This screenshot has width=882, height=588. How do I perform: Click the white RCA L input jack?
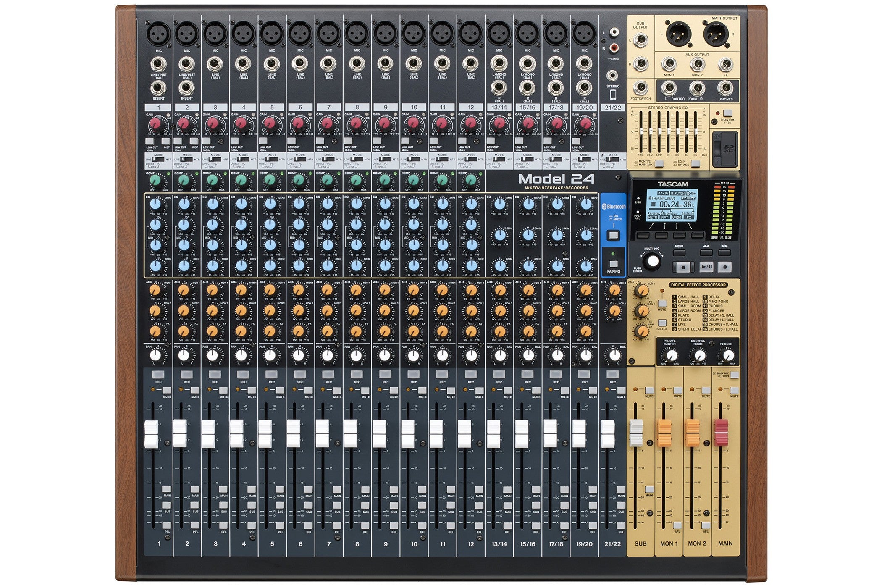pyautogui.click(x=614, y=31)
